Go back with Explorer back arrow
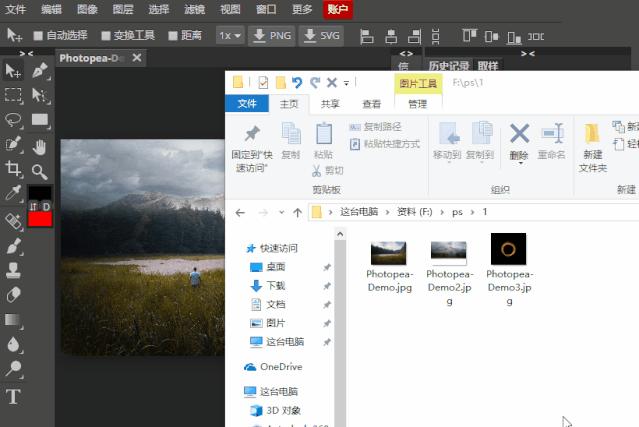The image size is (639, 427). pos(240,213)
